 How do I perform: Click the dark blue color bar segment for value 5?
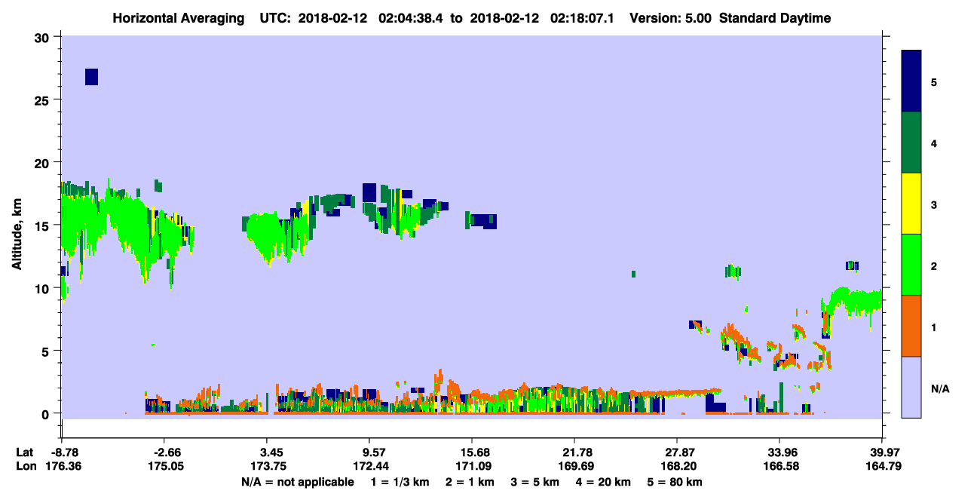(x=911, y=81)
